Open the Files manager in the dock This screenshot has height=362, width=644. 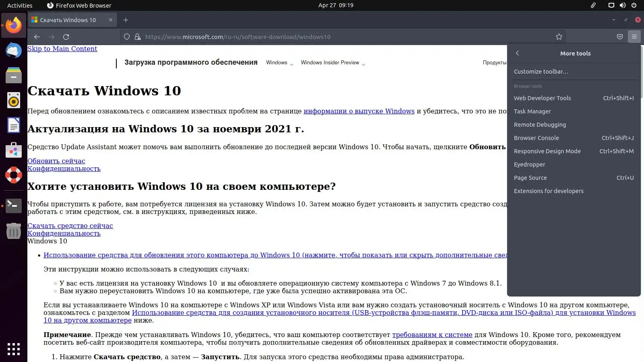(x=14, y=75)
